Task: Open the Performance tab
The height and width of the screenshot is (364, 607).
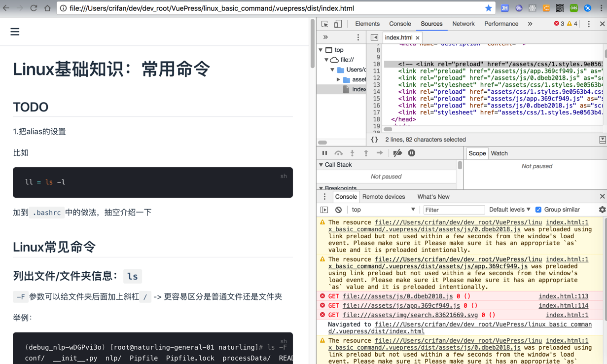Action: click(x=501, y=24)
